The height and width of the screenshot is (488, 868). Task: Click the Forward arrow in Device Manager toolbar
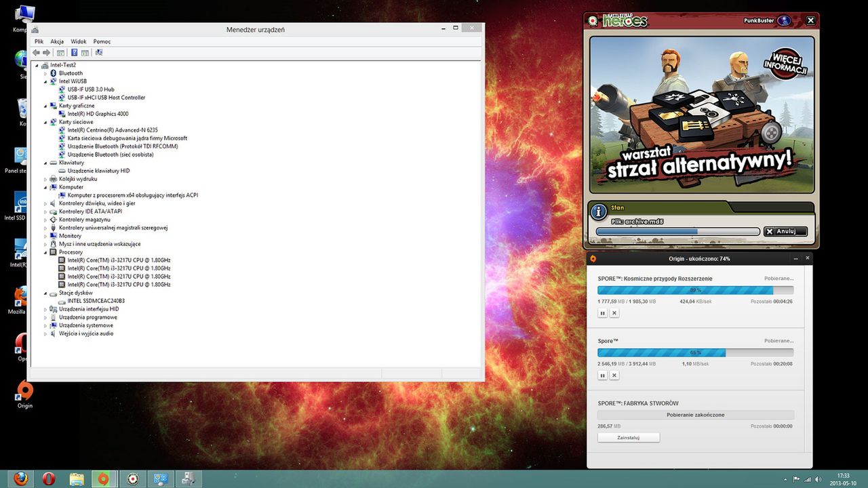46,52
